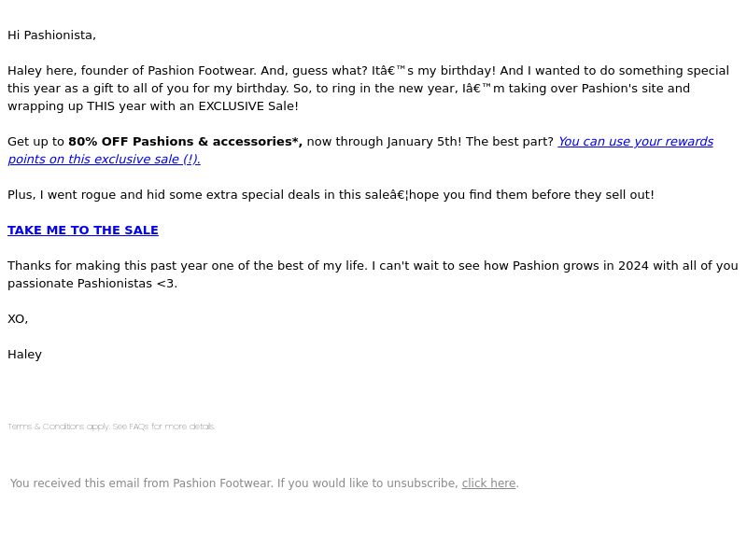Click the 'Terms & Conditions apply' fine print
Image resolution: width=747 pixels, height=560 pixels.
[x=59, y=427]
